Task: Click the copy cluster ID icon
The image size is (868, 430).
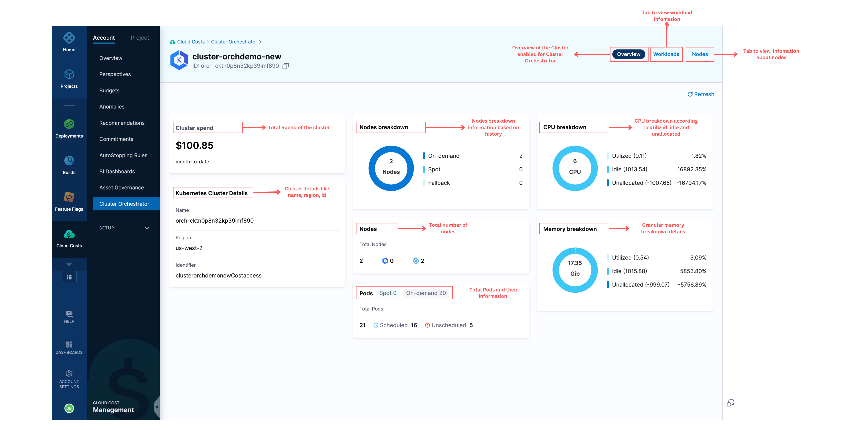Action: point(285,66)
